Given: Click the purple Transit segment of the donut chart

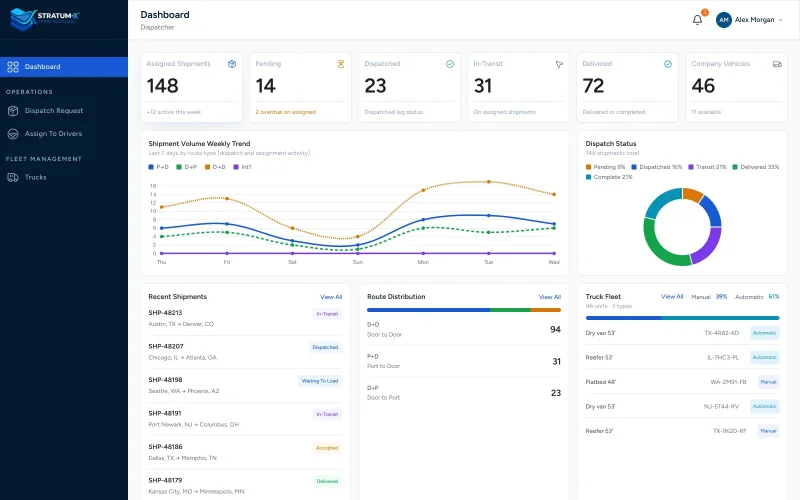Looking at the screenshot, I should (x=710, y=246).
